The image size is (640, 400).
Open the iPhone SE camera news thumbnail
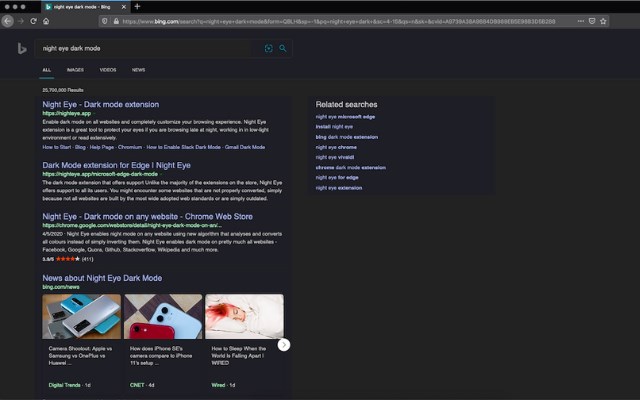[163, 317]
